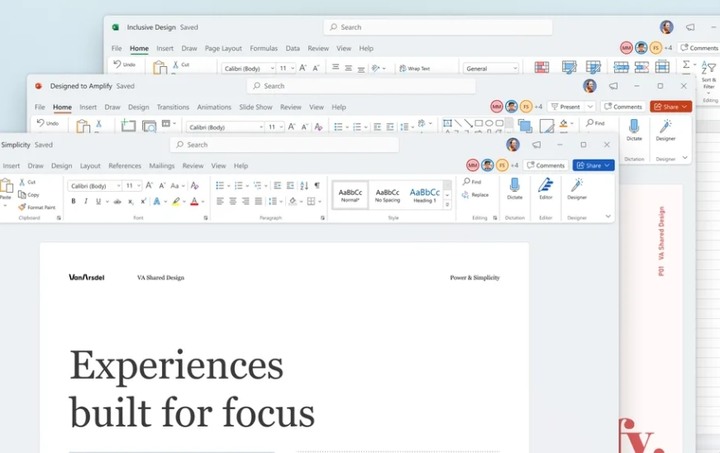Click the Comments button in Excel
720x453 pixels.
coord(699,48)
